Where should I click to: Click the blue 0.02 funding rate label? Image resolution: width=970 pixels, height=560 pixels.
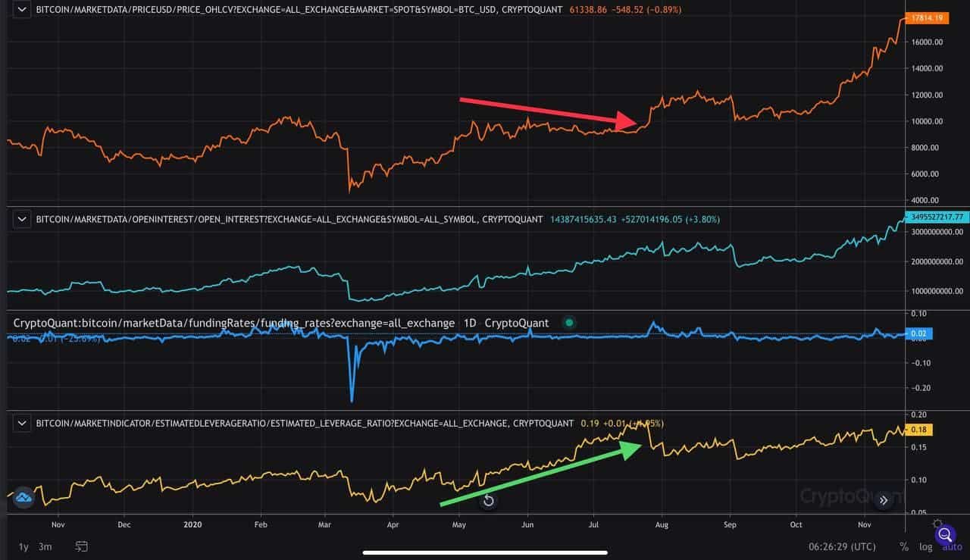tap(919, 333)
